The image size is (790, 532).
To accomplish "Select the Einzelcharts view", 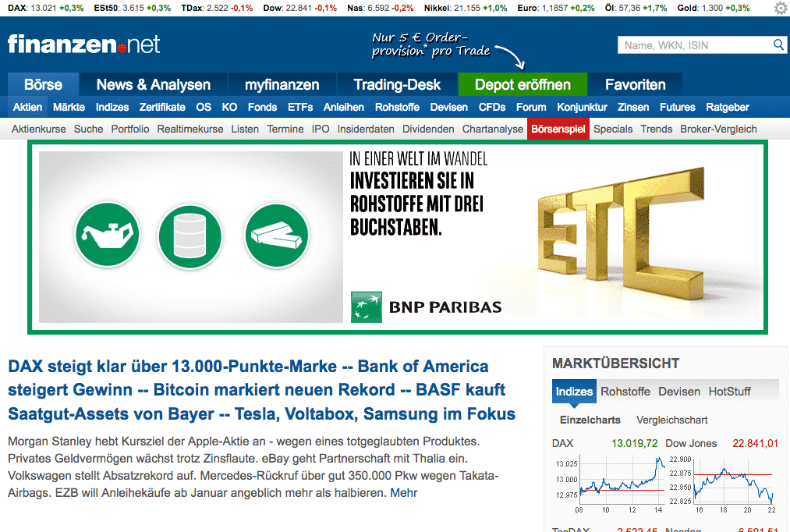I will 590,420.
